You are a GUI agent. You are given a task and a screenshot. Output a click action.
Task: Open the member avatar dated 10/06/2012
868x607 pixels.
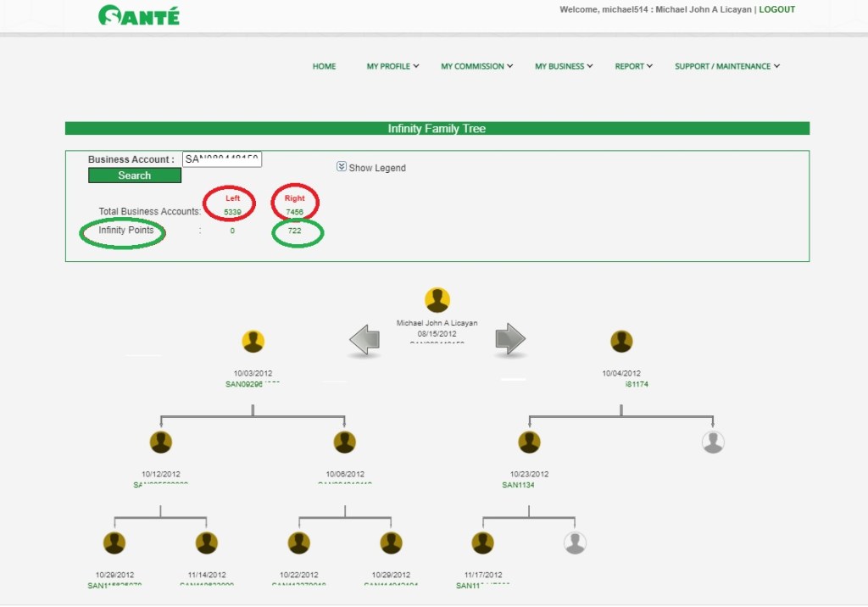(x=344, y=442)
